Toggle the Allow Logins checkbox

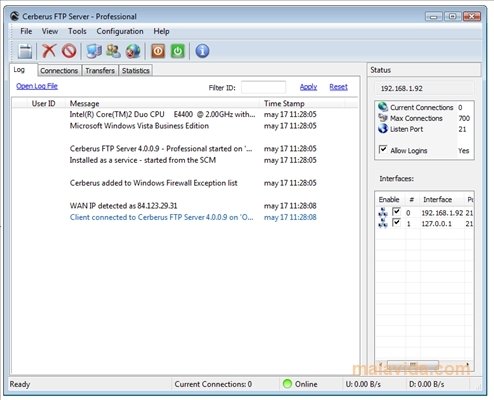[x=383, y=149]
